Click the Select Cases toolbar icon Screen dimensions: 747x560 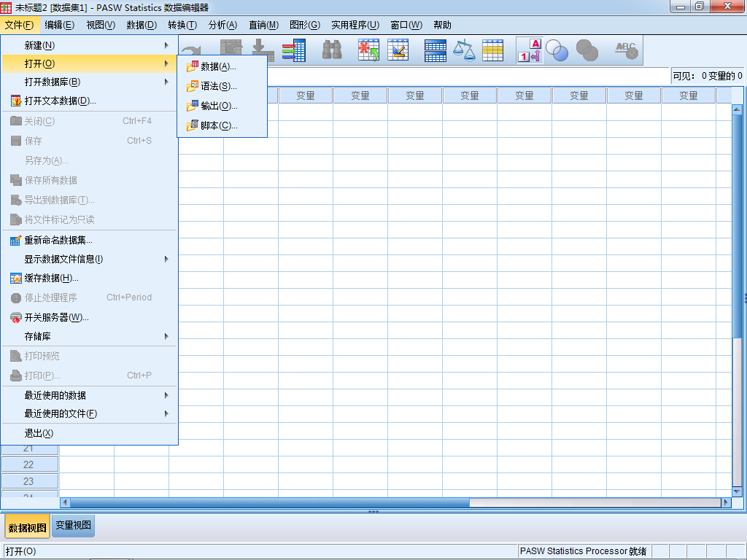click(x=492, y=50)
